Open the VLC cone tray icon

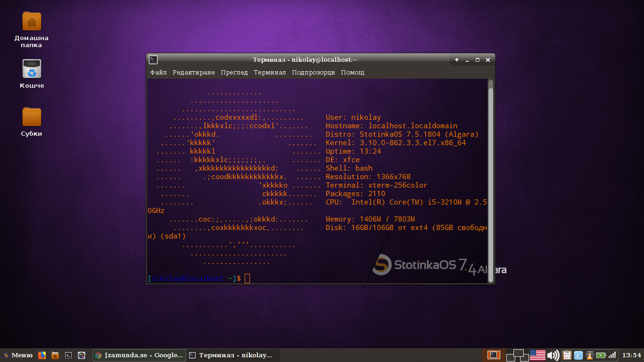589,355
